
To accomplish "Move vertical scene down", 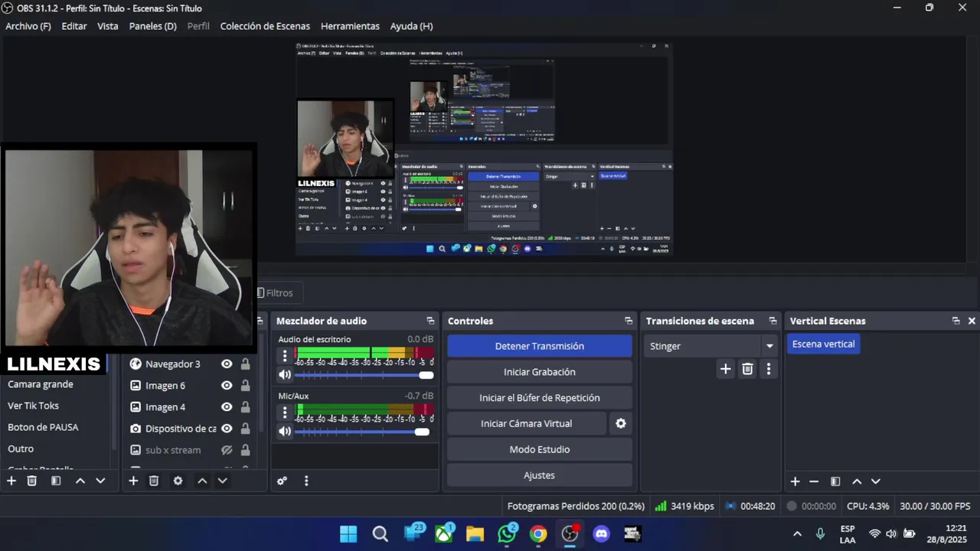I will (x=876, y=481).
